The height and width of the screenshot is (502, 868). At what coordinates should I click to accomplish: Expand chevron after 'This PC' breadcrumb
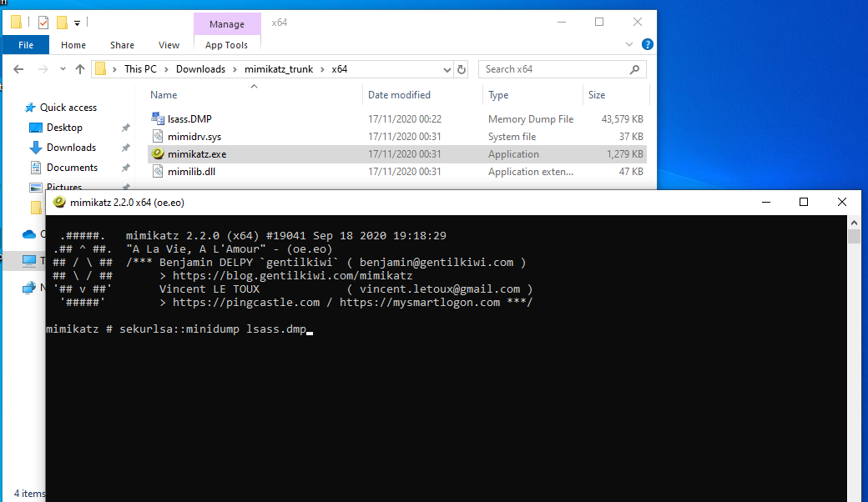point(166,69)
